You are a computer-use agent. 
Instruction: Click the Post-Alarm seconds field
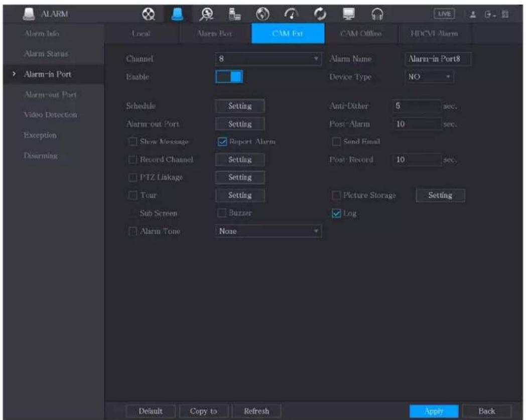[x=417, y=124]
